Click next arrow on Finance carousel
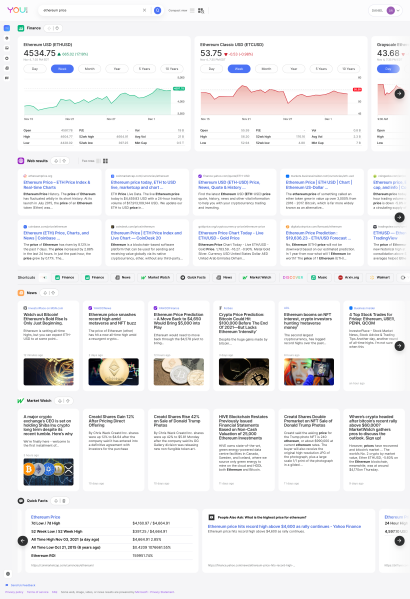410x599 pixels. pos(399,93)
